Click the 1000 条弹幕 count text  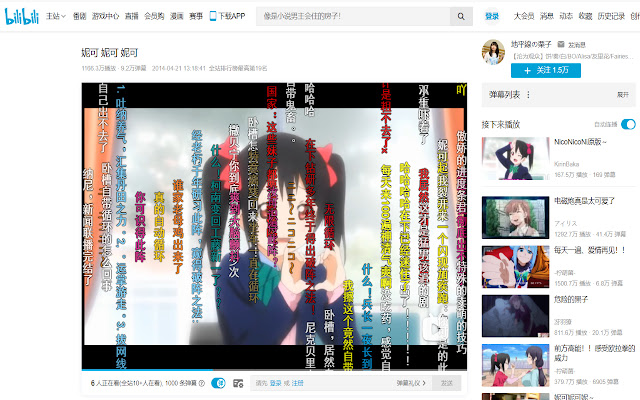pos(181,383)
